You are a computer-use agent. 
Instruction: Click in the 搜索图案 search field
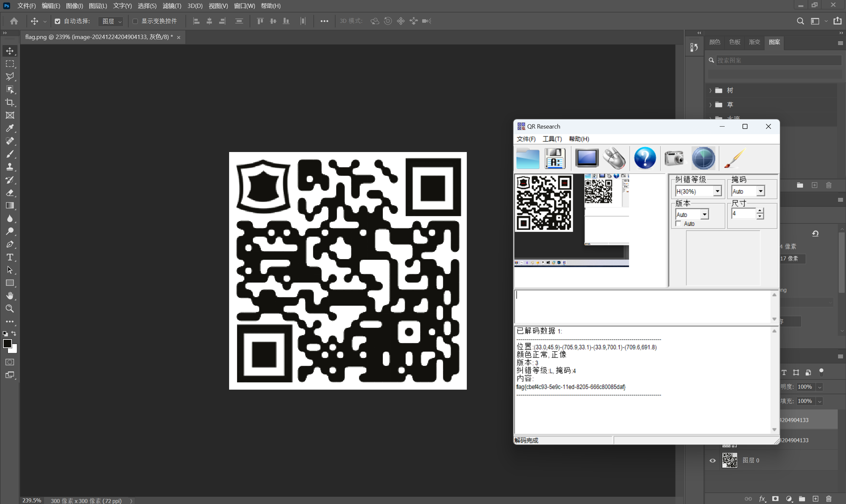(x=779, y=60)
